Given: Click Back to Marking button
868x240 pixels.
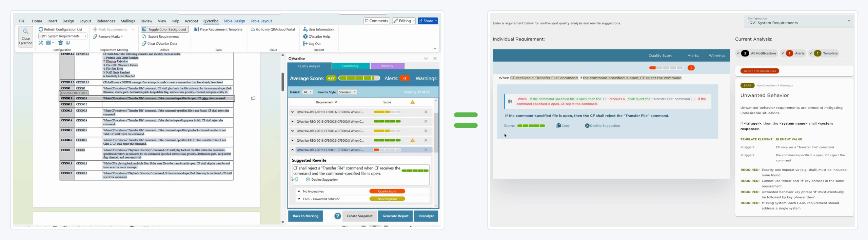Looking at the screenshot, I should (305, 216).
